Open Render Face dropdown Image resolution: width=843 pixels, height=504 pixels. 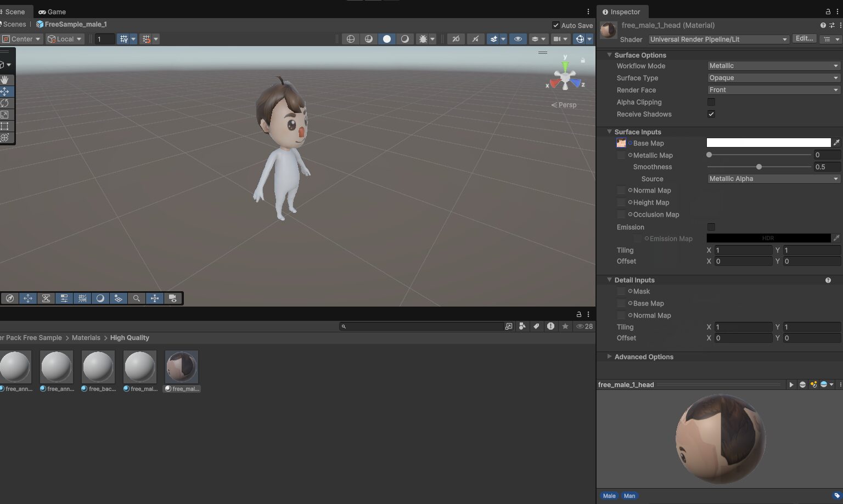pyautogui.click(x=773, y=90)
